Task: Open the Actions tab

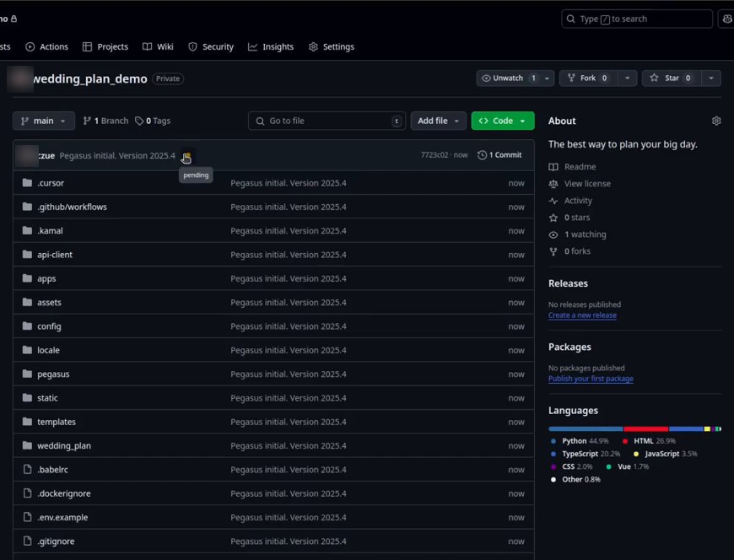Action: (46, 46)
